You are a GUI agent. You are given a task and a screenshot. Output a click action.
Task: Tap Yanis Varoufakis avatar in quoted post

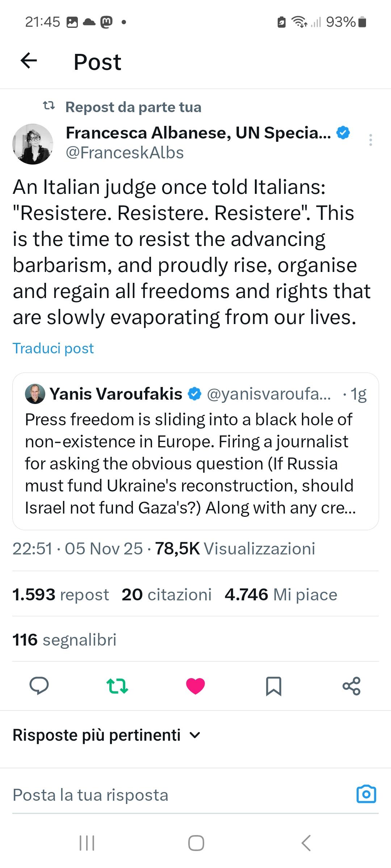(35, 394)
